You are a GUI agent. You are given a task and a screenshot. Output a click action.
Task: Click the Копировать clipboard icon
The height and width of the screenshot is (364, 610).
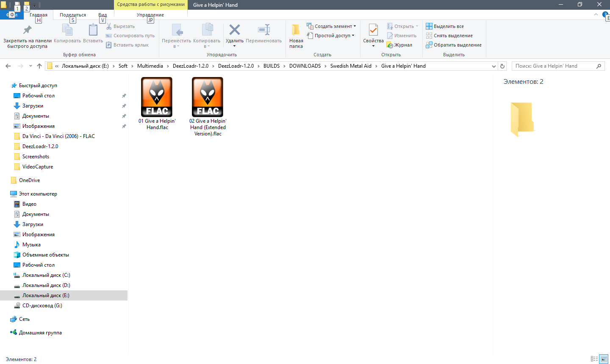pos(67,30)
